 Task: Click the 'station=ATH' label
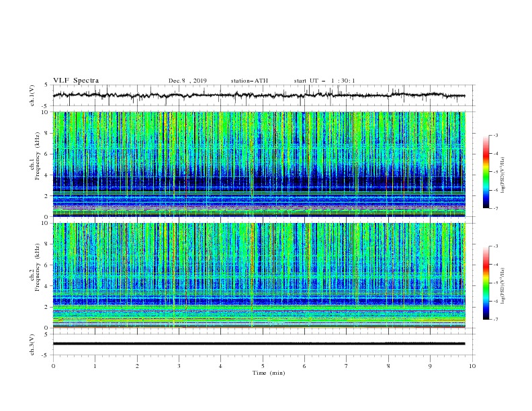coord(249,81)
